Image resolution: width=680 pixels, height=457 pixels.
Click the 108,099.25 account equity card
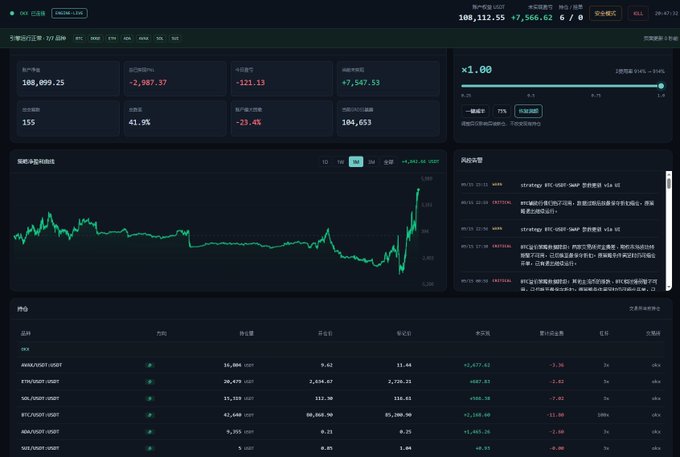[x=68, y=78]
